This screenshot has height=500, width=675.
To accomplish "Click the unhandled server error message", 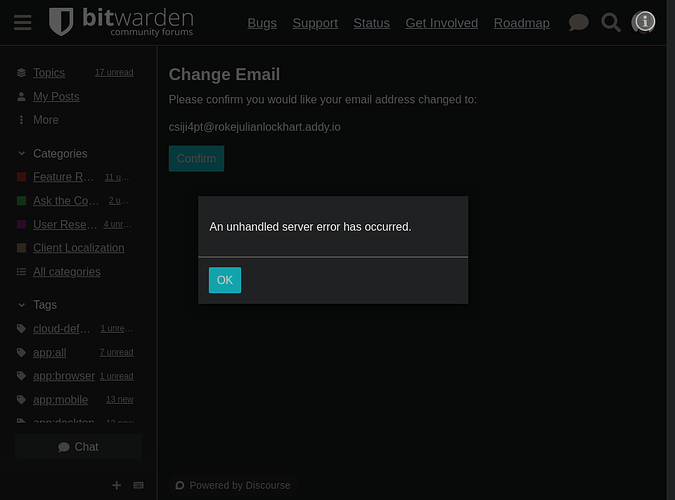I will point(310,227).
